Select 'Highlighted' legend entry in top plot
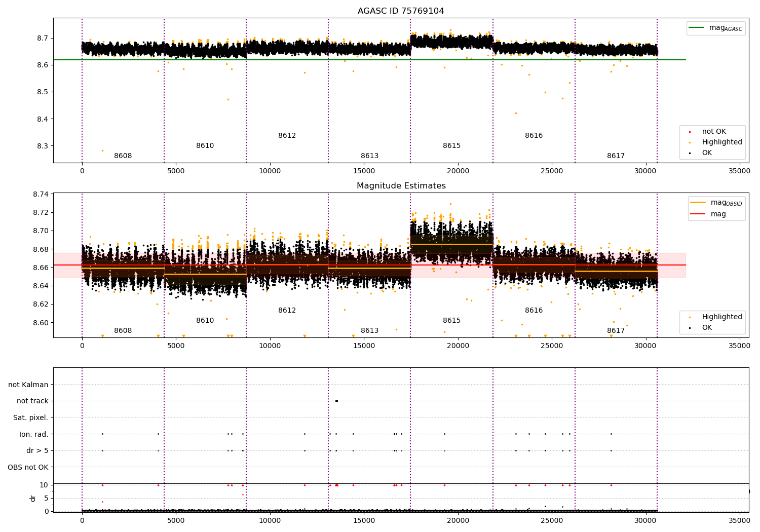Screen dimensions: 760x532 coord(722,142)
